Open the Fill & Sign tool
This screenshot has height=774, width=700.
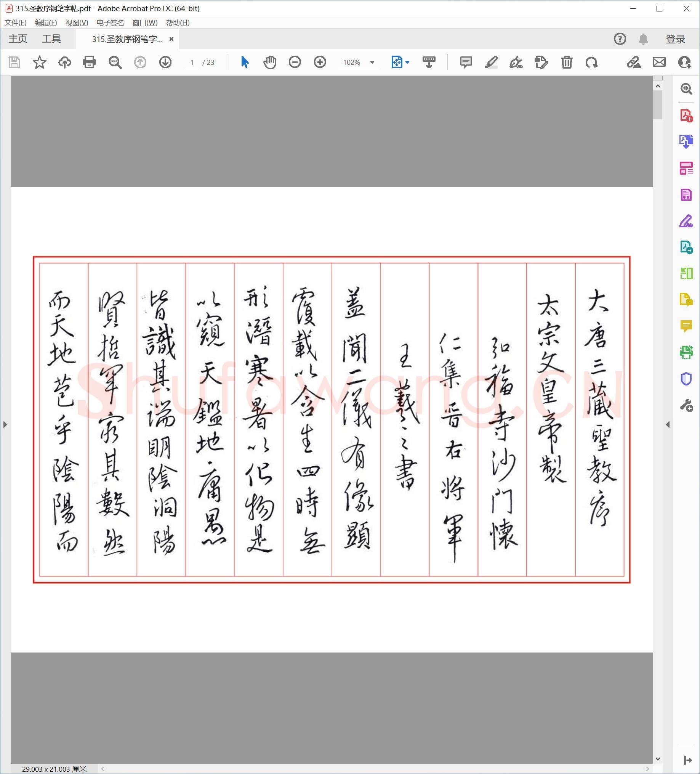tap(687, 221)
